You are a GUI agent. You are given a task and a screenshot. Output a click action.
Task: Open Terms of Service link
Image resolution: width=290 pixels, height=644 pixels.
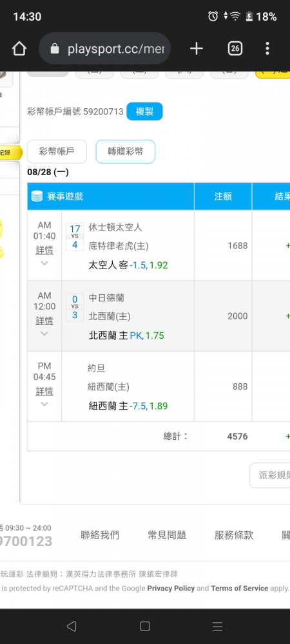(x=240, y=588)
